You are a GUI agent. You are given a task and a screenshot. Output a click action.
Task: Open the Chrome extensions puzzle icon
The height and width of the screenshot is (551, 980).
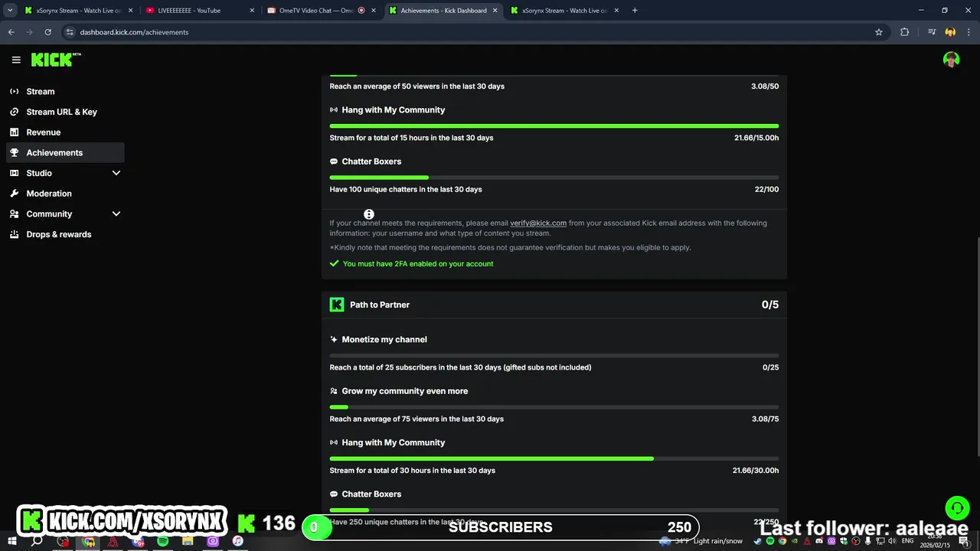(905, 32)
